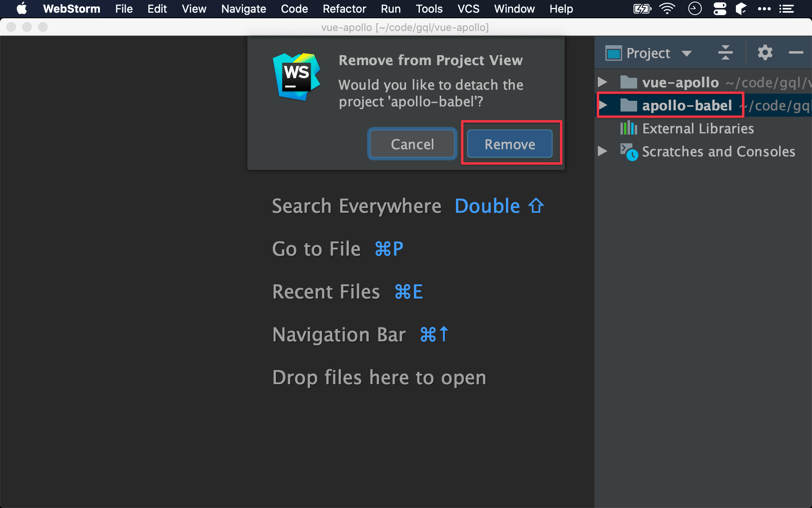
Task: Hide the Project panel with minus icon
Action: click(795, 52)
